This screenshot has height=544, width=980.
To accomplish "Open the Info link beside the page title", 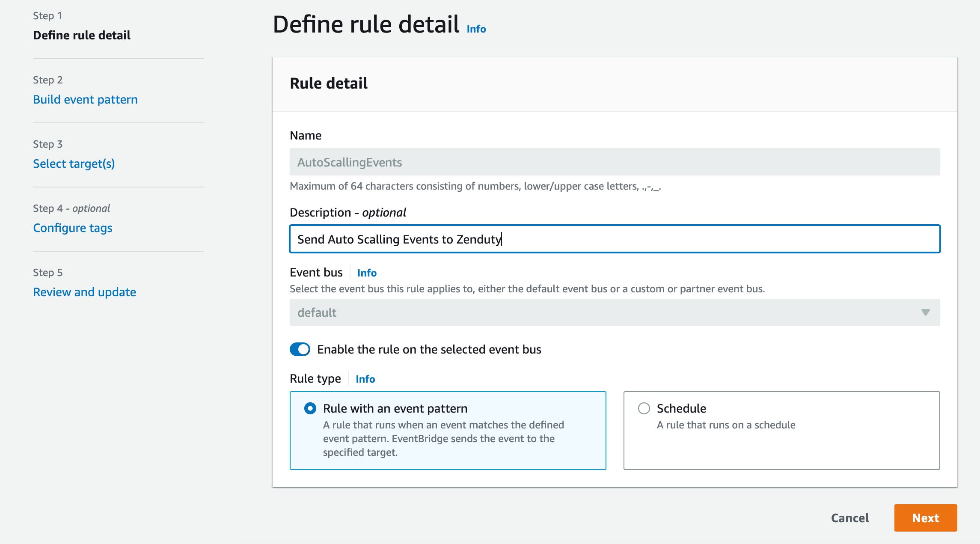I will pyautogui.click(x=476, y=29).
